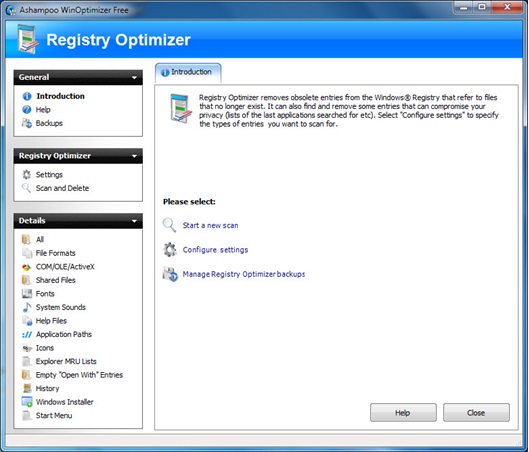Click the backup disk icon for Manage backups
529x452 pixels.
click(170, 274)
